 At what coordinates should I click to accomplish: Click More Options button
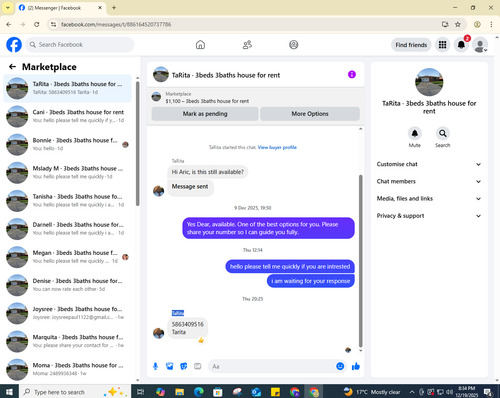pos(310,114)
